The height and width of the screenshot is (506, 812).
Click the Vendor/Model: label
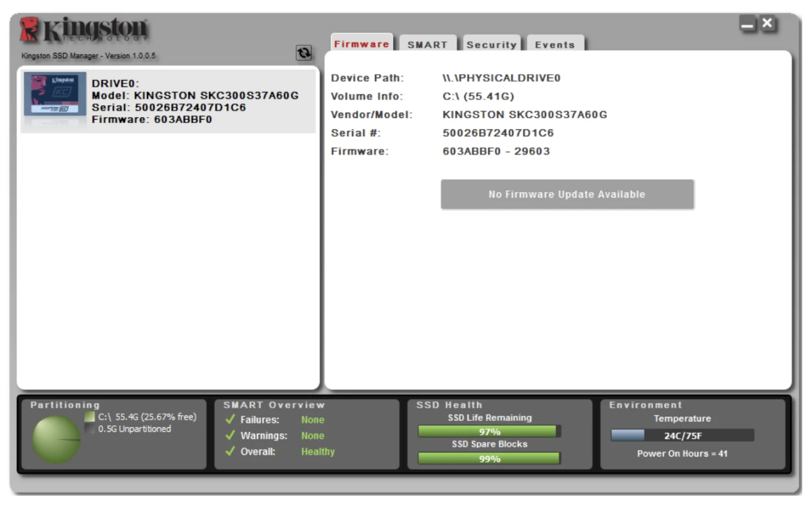tap(372, 115)
